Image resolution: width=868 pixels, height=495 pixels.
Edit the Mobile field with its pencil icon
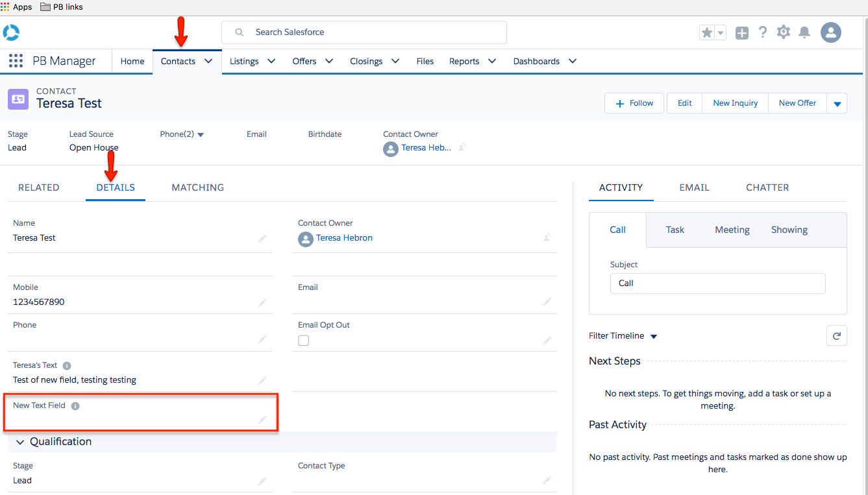[262, 303]
